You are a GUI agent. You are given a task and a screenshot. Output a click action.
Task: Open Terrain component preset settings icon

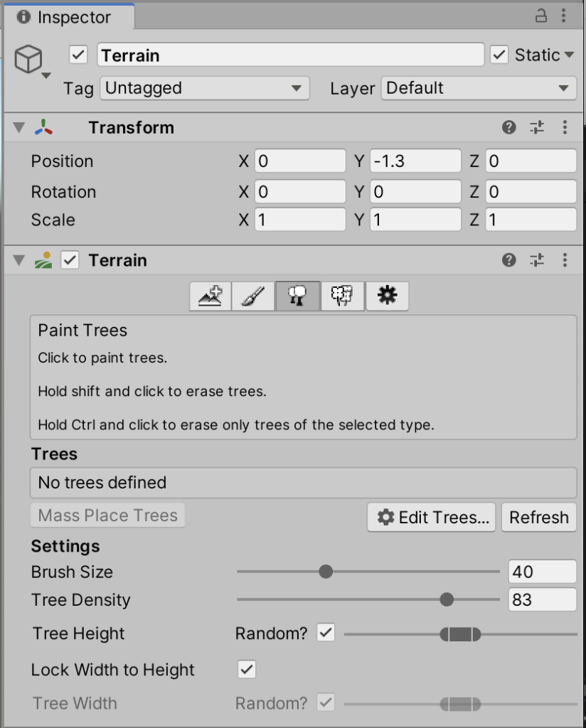[537, 260]
